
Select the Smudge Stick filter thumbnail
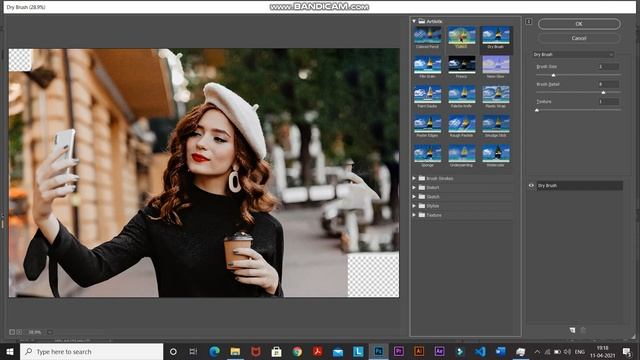[x=496, y=124]
